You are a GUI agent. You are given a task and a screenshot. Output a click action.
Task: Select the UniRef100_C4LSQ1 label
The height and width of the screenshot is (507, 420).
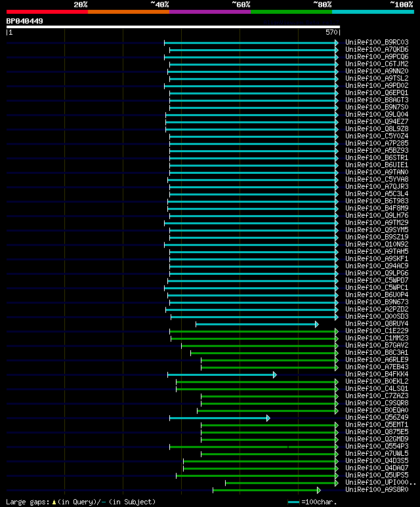(377, 388)
